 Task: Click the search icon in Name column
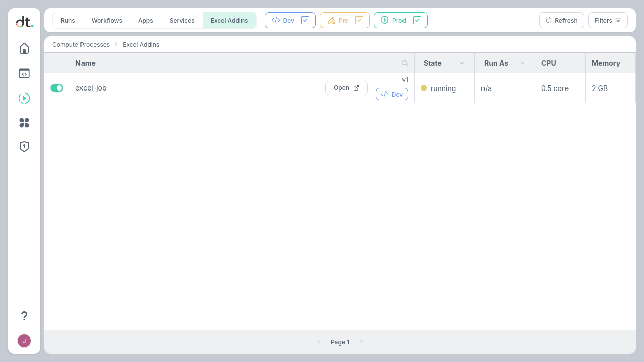click(x=405, y=63)
